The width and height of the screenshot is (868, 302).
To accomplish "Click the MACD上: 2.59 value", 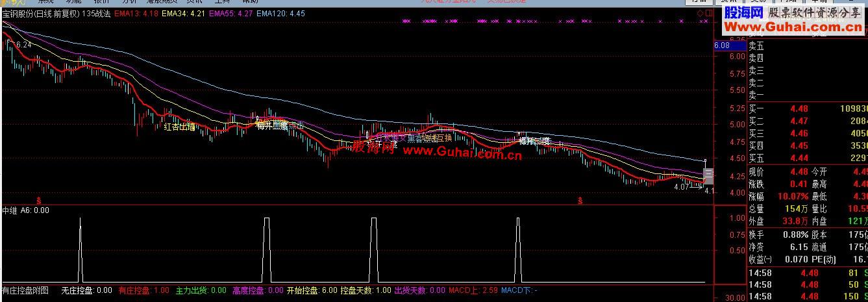I will (x=473, y=290).
